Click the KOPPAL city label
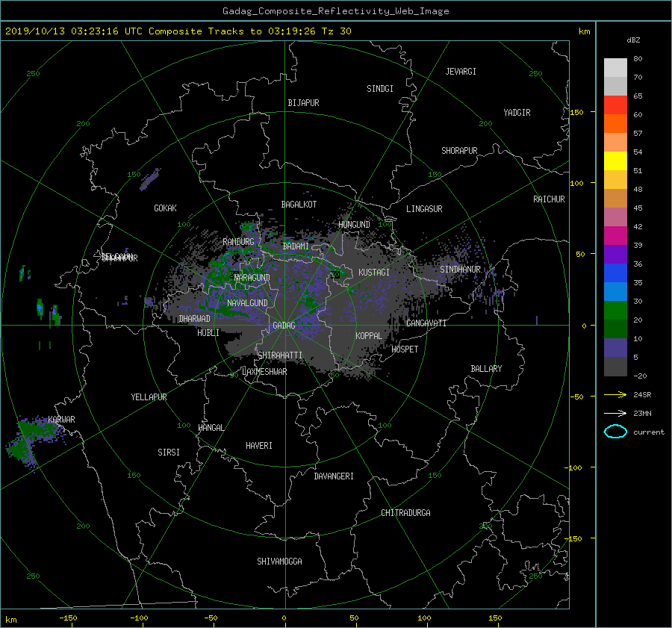The image size is (672, 628). [369, 336]
